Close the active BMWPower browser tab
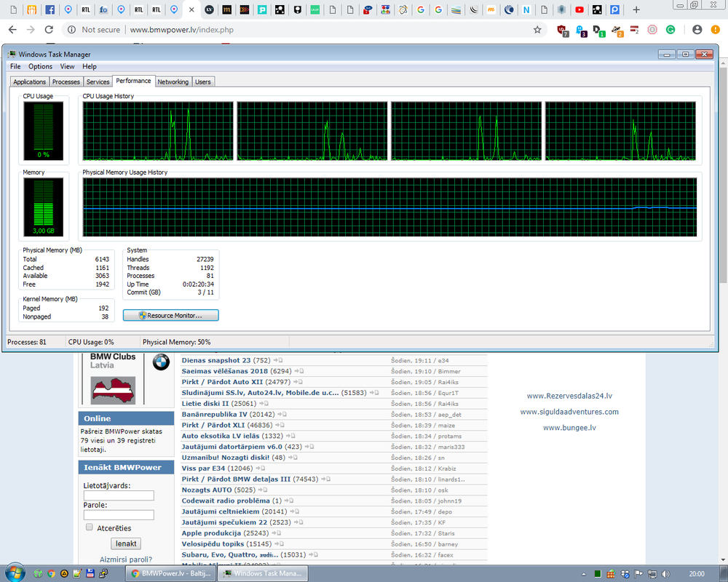Viewport: 728px width, 582px height. click(191, 9)
